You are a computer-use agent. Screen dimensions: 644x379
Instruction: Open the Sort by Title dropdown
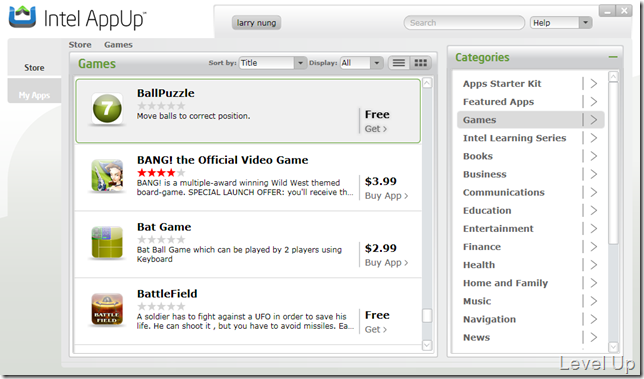pos(273,63)
